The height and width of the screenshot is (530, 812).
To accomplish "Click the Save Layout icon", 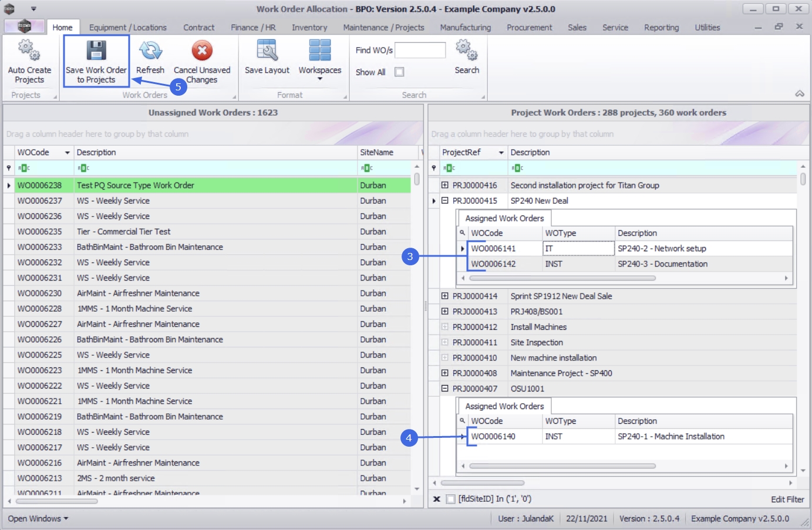I will tap(267, 50).
